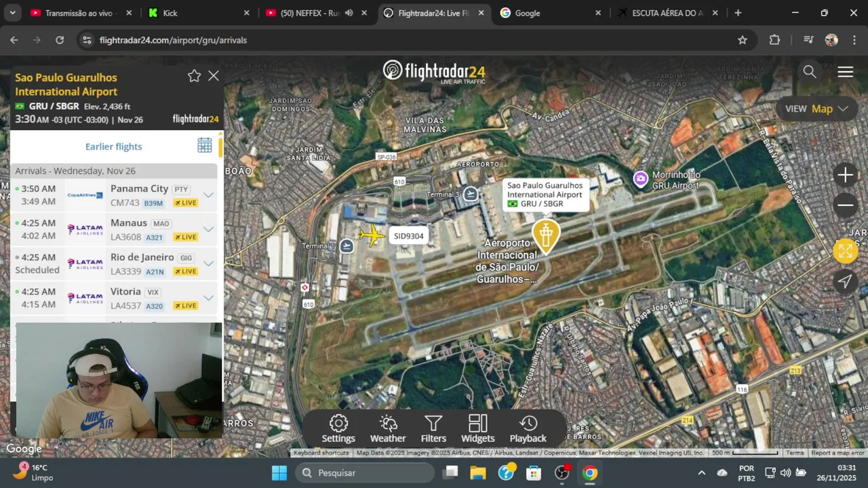
Task: Expand the Vitoria LA4537 arrival row
Action: coord(208,298)
